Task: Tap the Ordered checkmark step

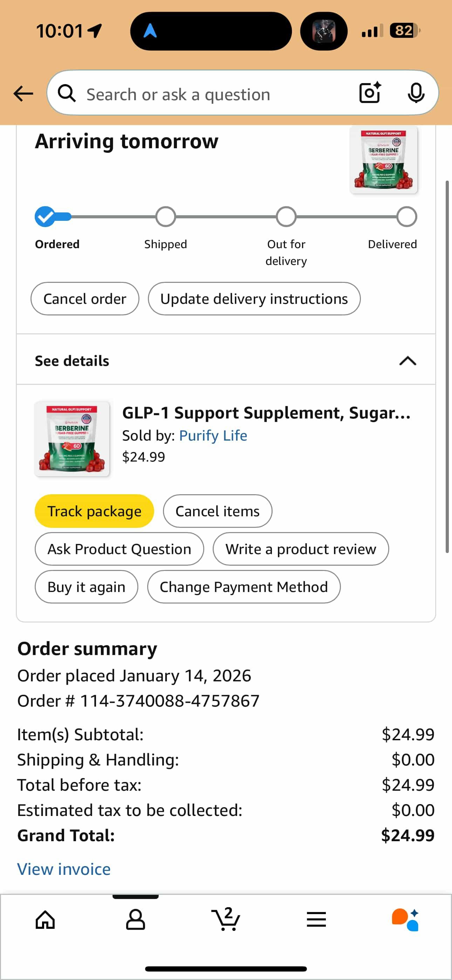Action: pos(45,217)
